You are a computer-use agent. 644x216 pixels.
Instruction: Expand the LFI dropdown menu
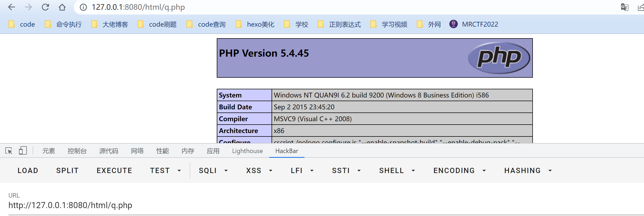(302, 170)
